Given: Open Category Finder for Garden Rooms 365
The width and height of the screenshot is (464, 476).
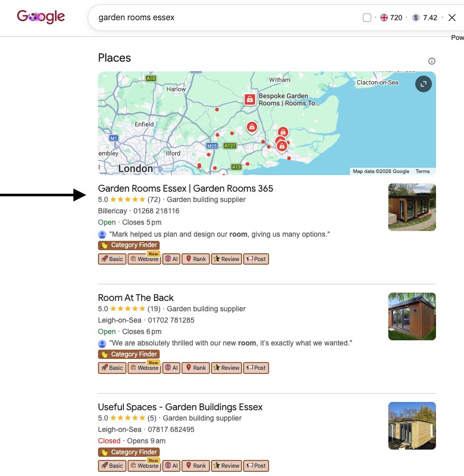Looking at the screenshot, I should [x=129, y=245].
